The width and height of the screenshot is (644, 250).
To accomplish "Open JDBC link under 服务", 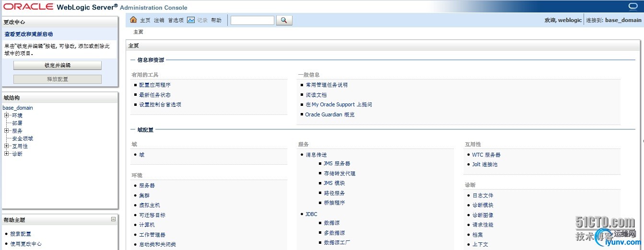I will (x=311, y=214).
